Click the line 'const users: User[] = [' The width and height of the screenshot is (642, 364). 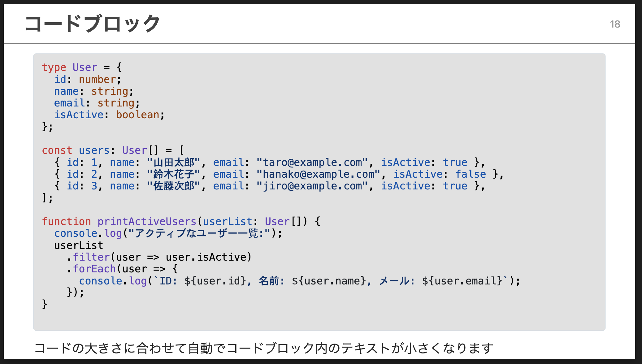[113, 150]
